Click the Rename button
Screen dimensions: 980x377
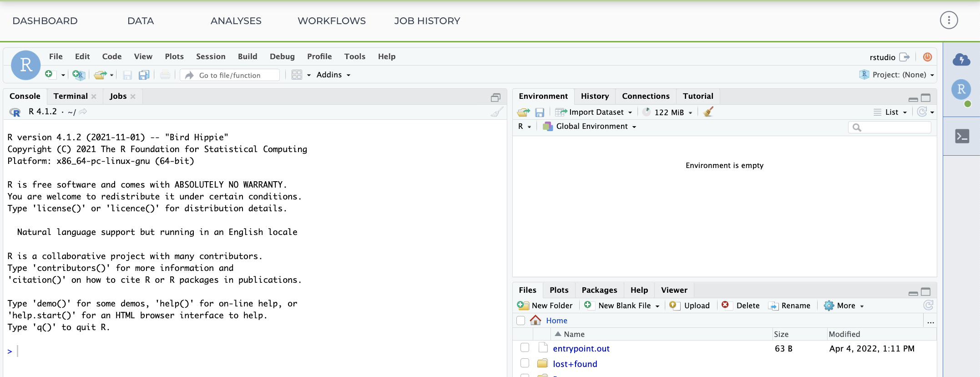[789, 306]
